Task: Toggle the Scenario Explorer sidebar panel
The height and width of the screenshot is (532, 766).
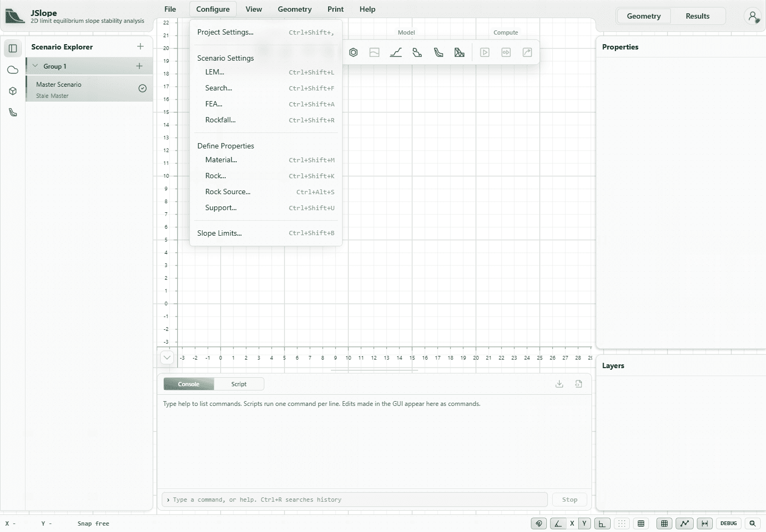Action: pos(13,48)
